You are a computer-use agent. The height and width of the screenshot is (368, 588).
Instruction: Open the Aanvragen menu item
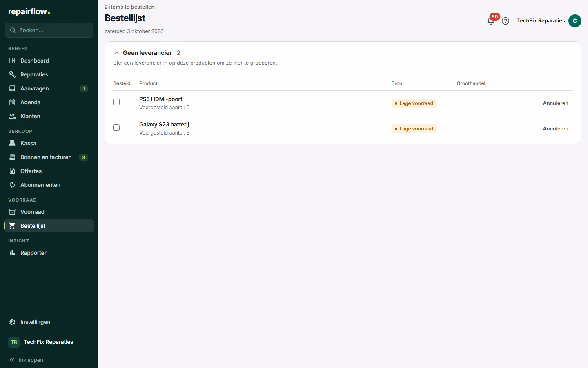click(49, 88)
